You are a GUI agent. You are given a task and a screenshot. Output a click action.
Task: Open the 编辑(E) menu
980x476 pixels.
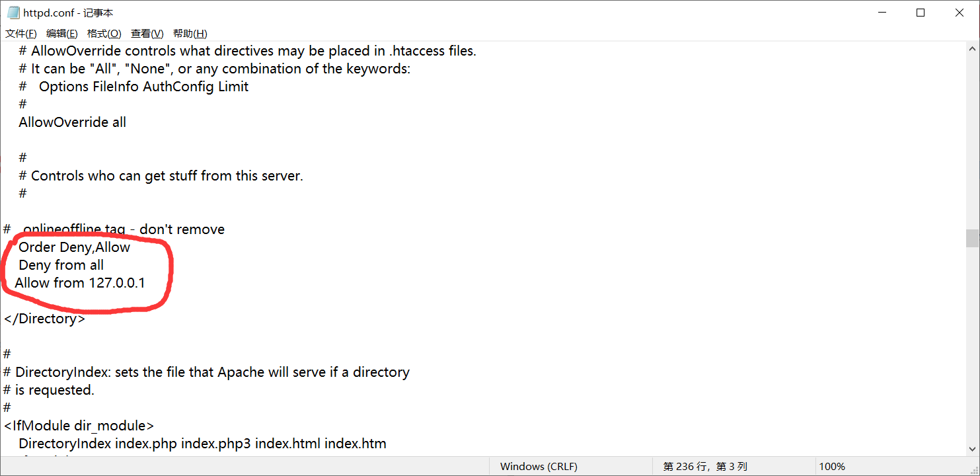tap(61, 33)
